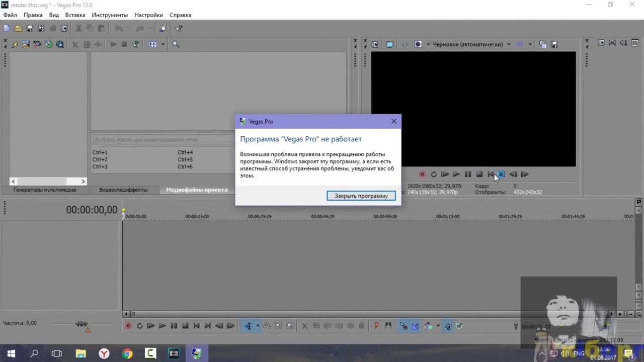The image size is (644, 362).
Task: Click the project media search magnifier icon
Action: pos(176,44)
